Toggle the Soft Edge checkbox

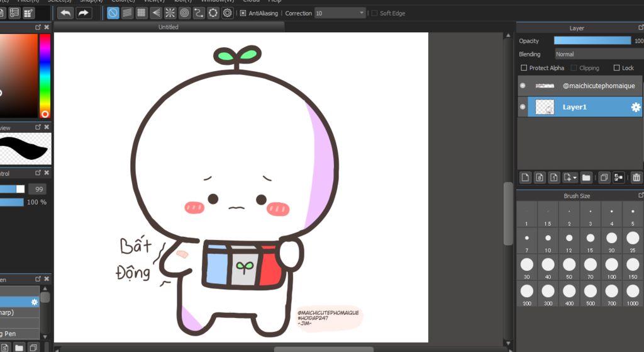coord(374,13)
